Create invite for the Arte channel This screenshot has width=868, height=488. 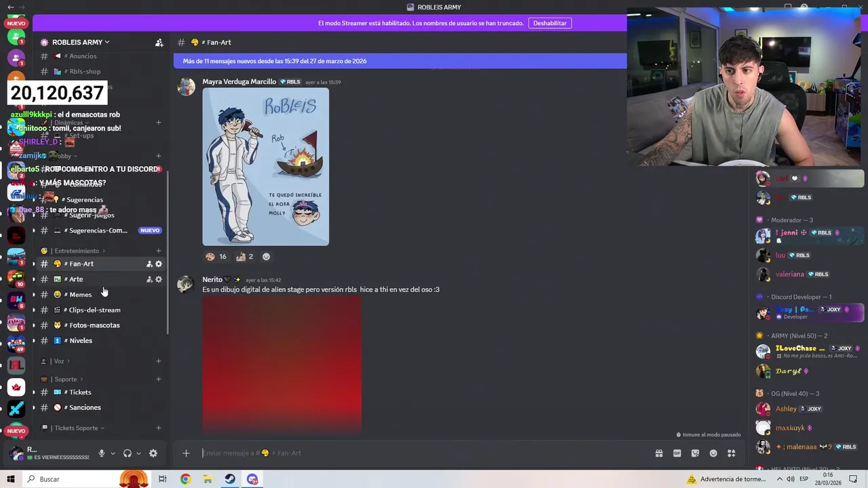(x=149, y=279)
